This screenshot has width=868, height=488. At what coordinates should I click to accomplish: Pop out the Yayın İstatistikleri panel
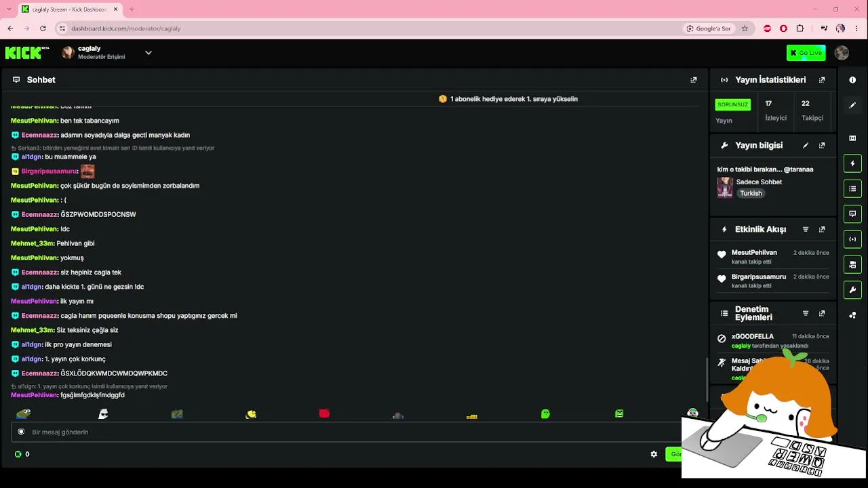coord(822,80)
